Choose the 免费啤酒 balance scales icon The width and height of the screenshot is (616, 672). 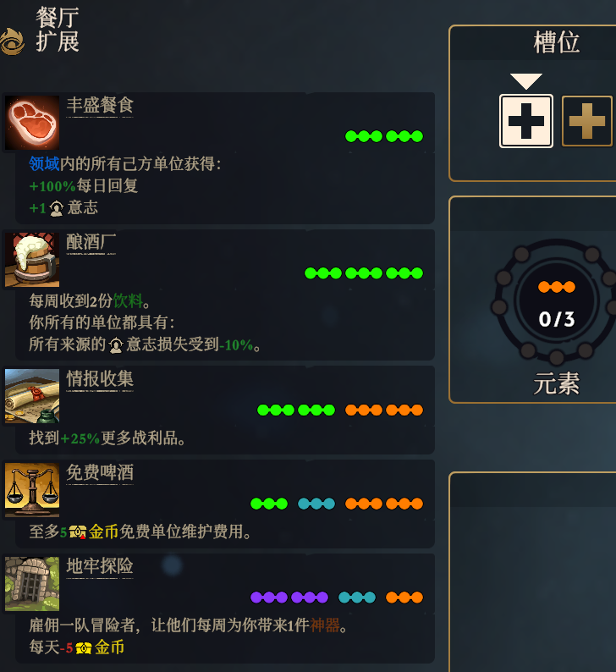(32, 490)
